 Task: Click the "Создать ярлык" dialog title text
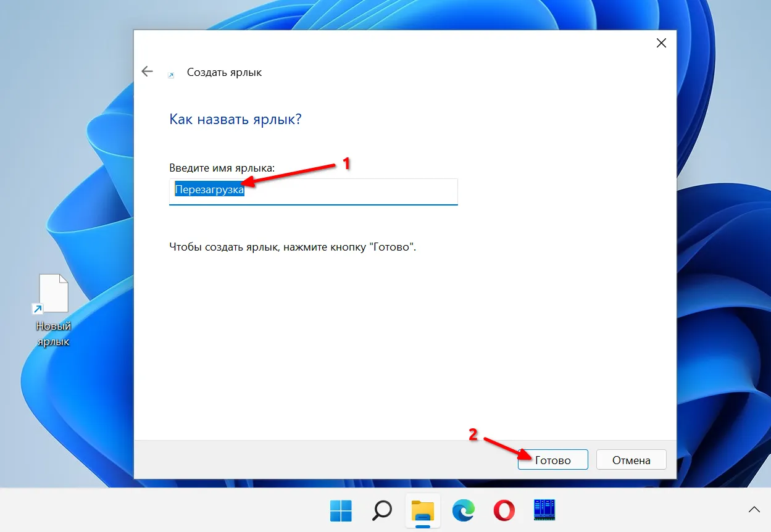point(224,72)
